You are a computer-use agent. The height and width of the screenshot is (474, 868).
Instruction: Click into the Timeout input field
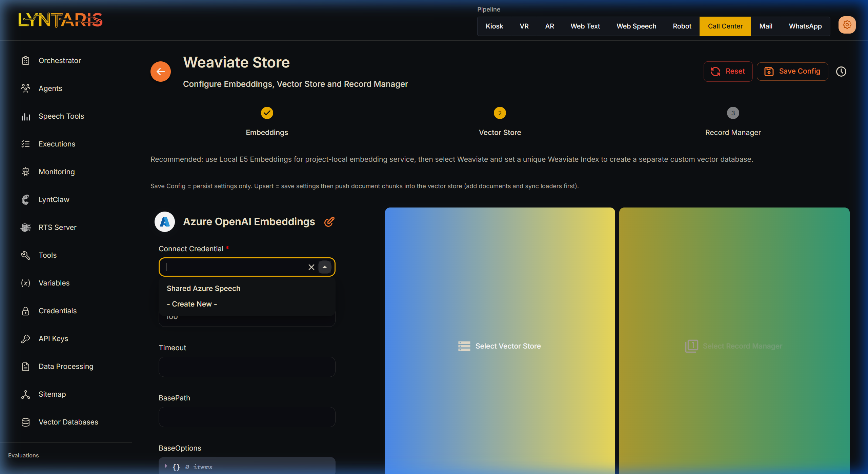pyautogui.click(x=247, y=367)
